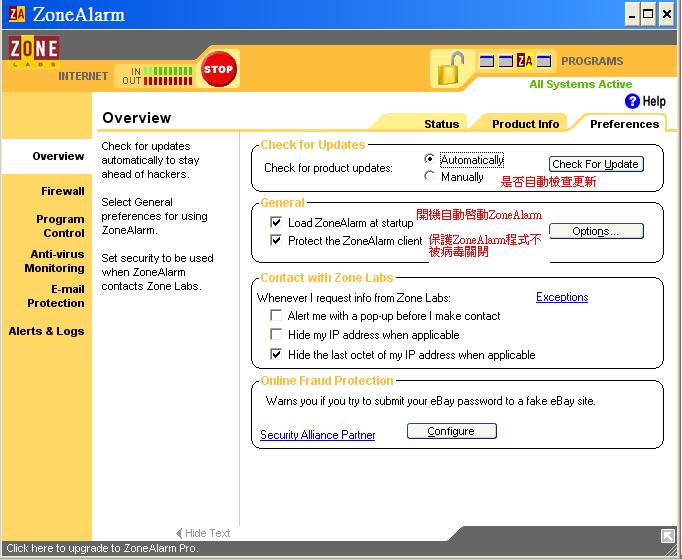Image resolution: width=682 pixels, height=559 pixels.
Task: Toggle Protect the ZoneAlarm client checkbox
Action: pos(276,240)
